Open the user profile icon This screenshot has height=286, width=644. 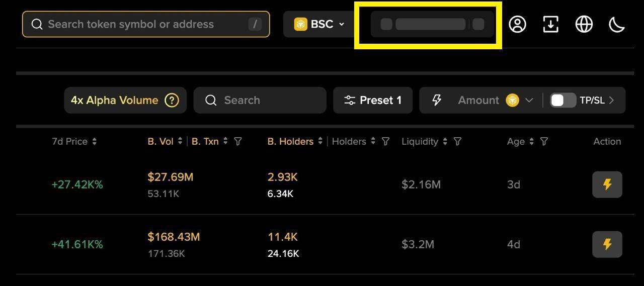click(x=517, y=24)
